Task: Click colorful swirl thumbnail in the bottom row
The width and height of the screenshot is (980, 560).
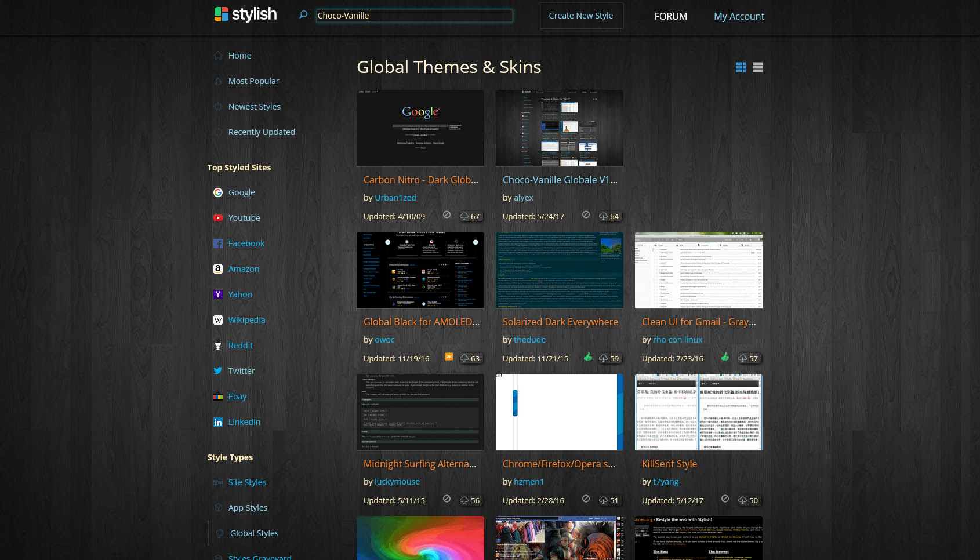Action: coord(420,538)
